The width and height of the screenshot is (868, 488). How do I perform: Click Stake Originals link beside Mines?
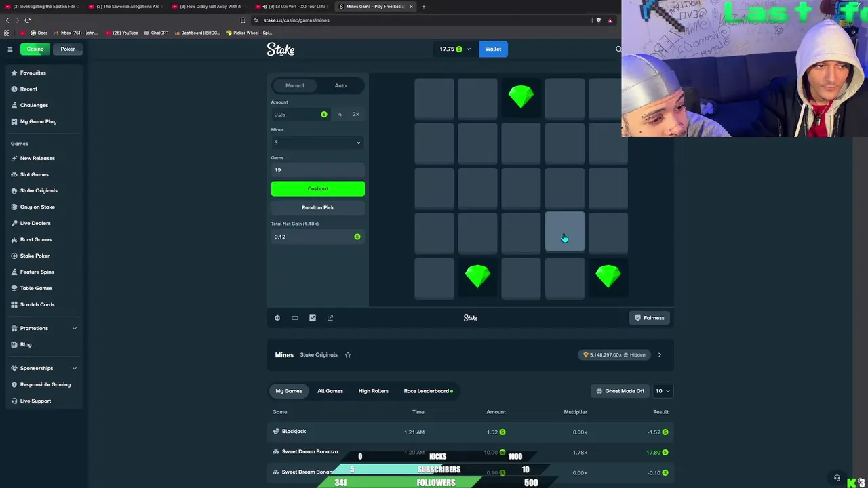319,354
